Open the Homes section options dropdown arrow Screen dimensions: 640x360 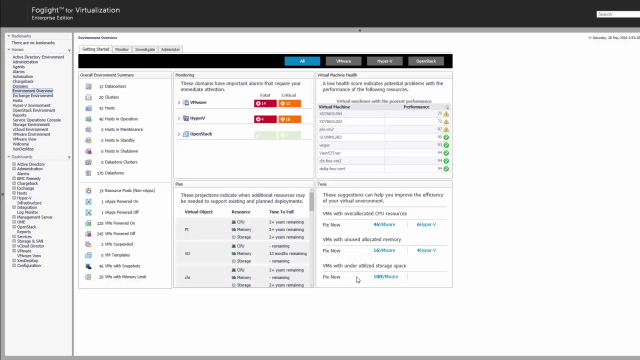coord(69,50)
